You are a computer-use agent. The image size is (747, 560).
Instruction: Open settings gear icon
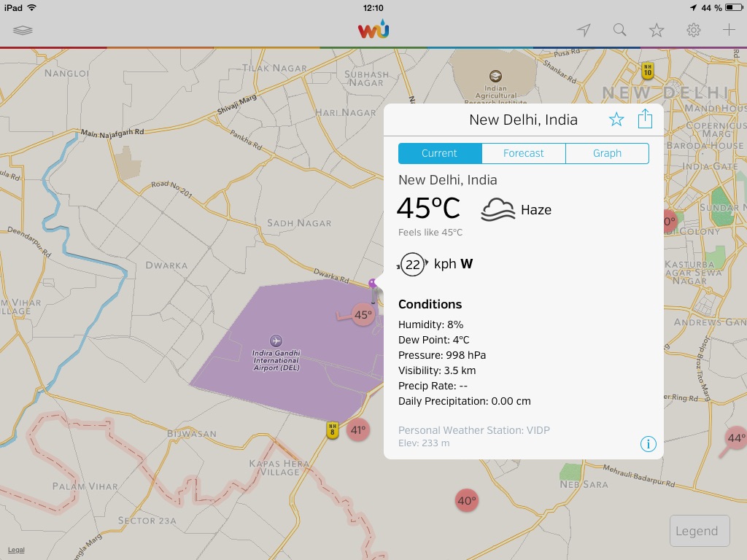coord(693,30)
